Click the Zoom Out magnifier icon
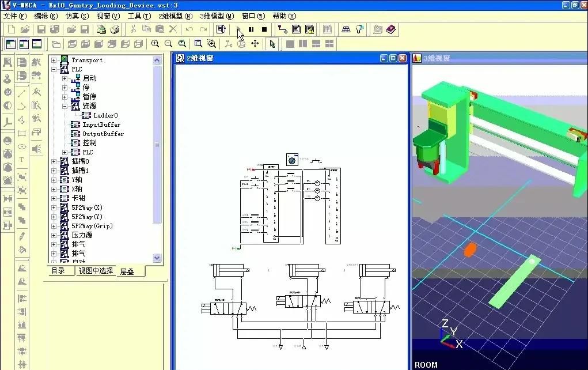Screen dimensions: 588x370 click(x=168, y=44)
